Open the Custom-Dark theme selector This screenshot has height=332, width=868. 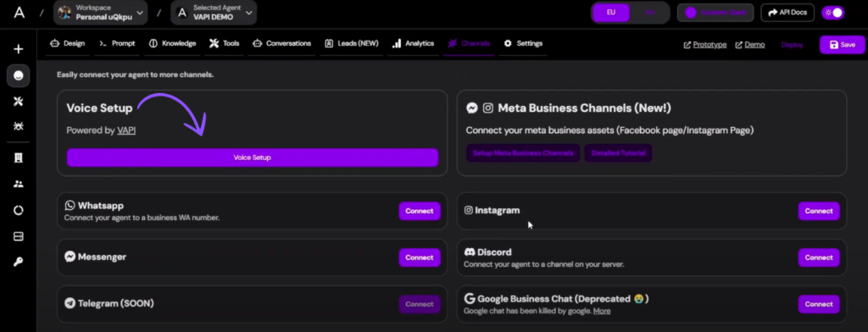click(715, 12)
